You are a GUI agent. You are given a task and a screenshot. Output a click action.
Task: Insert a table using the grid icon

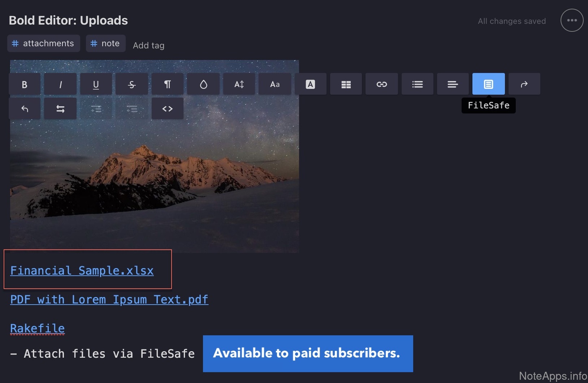(x=346, y=84)
